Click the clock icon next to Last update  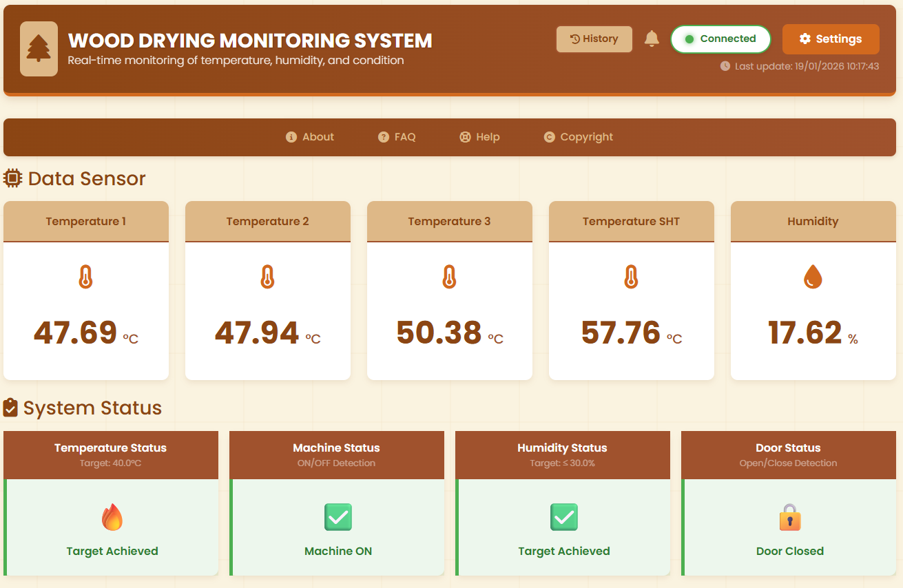tap(725, 66)
